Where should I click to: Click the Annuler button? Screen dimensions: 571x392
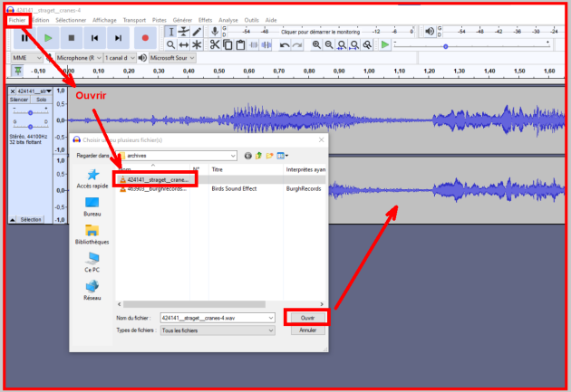[x=307, y=330]
